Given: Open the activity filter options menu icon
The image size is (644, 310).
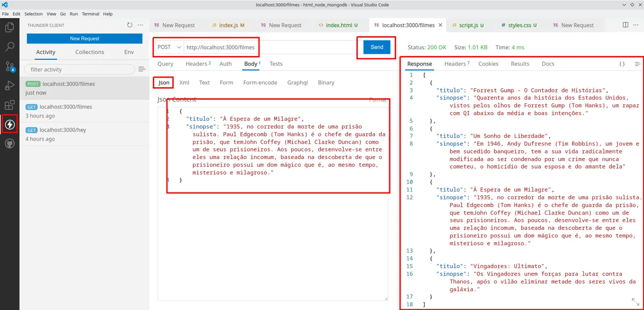Looking at the screenshot, I should [x=142, y=69].
